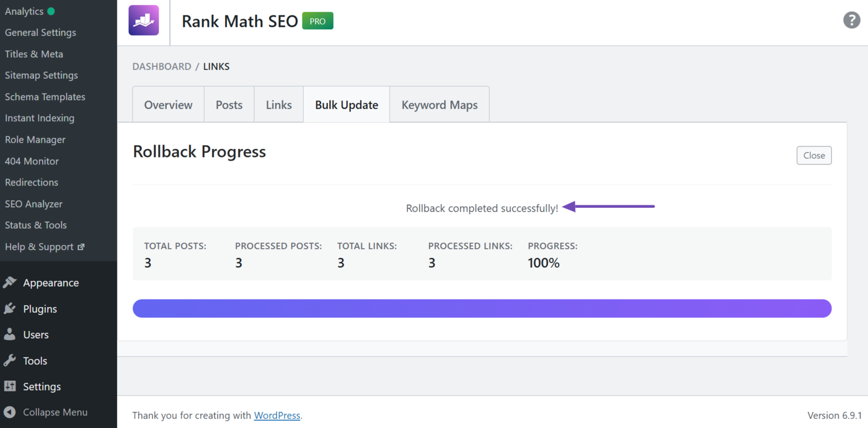Click the Appearance paintbrush icon
Image resolution: width=868 pixels, height=428 pixels.
[x=10, y=283]
